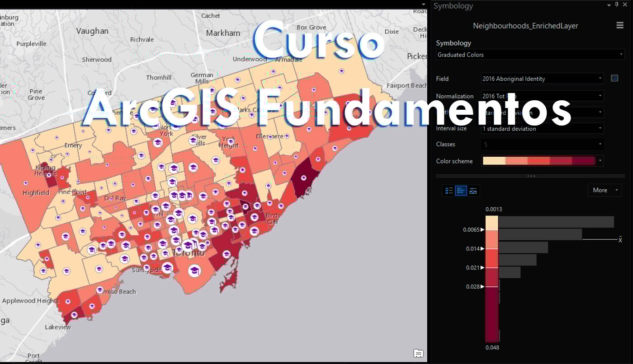Expand the Color scheme dropdown arrow
The image size is (633, 364).
click(x=600, y=161)
